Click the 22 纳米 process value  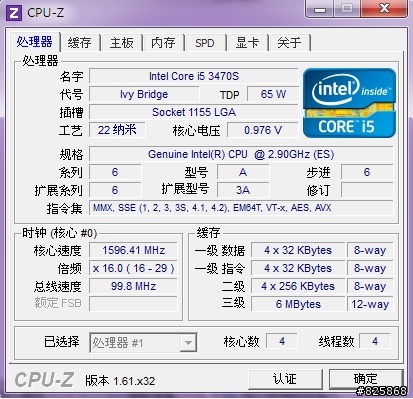(117, 130)
